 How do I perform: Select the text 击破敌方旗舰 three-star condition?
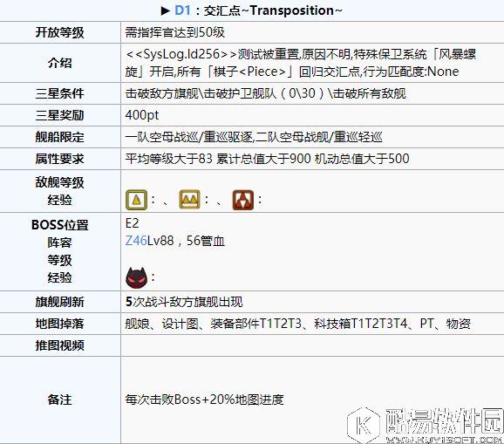(x=161, y=93)
